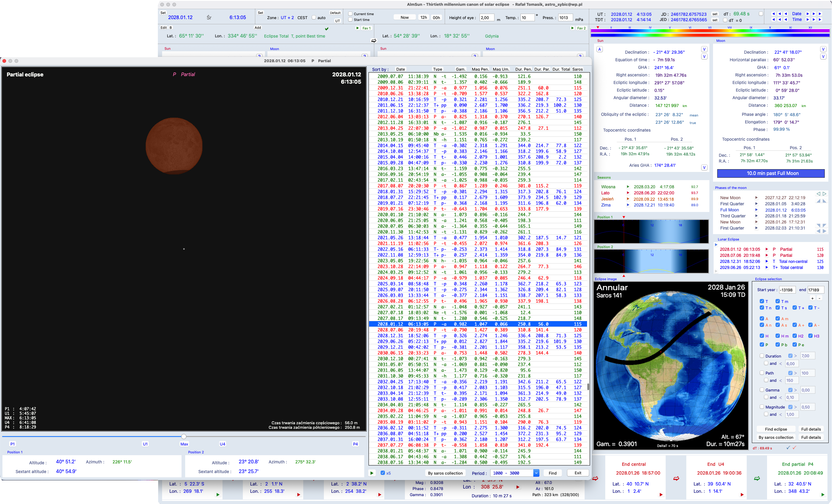The width and height of the screenshot is (832, 504).
Task: Jump to U1 contact marker
Action: tap(145, 444)
